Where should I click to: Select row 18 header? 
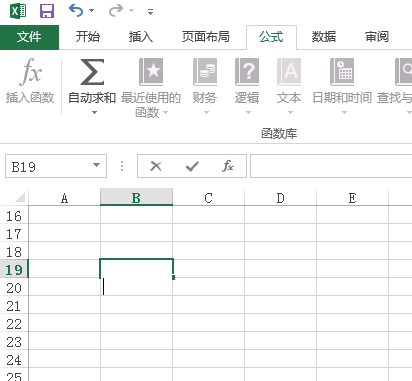[14, 252]
